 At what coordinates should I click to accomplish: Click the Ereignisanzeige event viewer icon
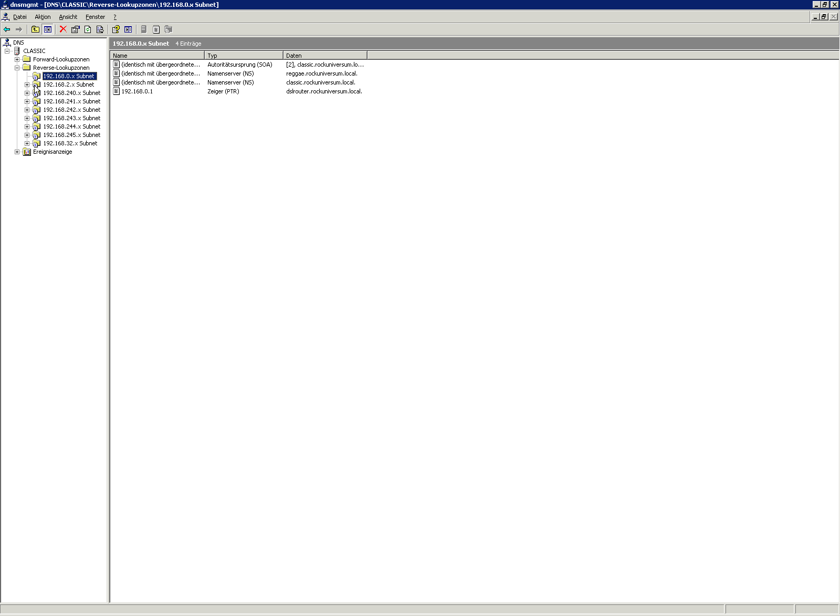pyautogui.click(x=27, y=152)
